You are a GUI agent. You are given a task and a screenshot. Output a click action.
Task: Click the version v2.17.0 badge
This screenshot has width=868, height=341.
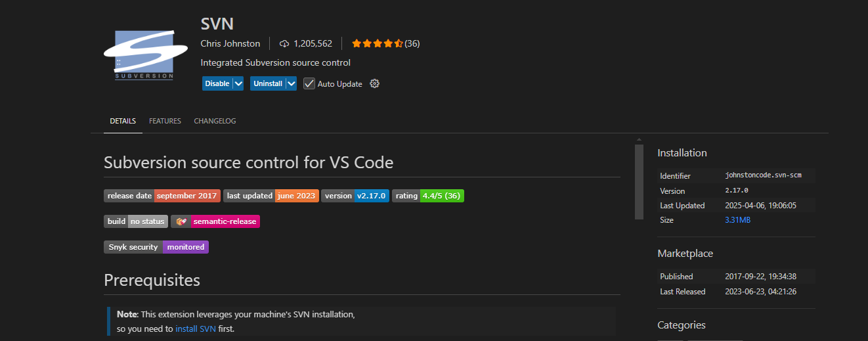pos(355,196)
